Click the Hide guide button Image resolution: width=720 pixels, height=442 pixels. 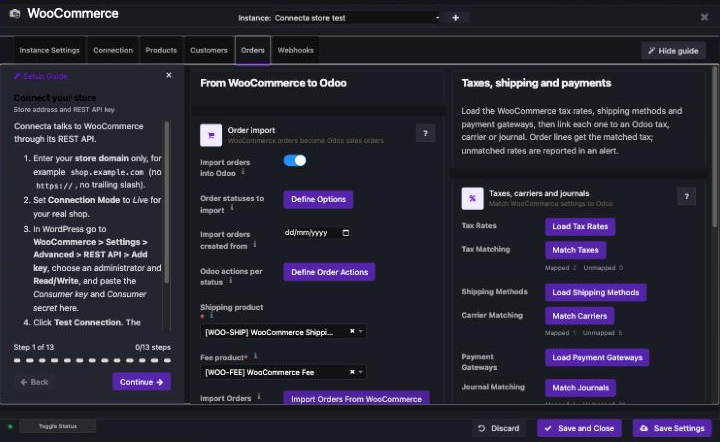click(x=673, y=51)
